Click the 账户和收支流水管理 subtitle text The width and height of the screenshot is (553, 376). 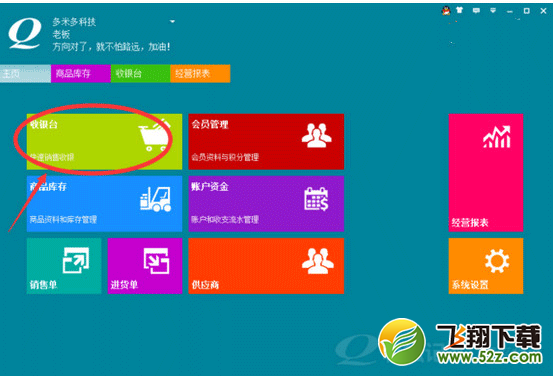225,219
